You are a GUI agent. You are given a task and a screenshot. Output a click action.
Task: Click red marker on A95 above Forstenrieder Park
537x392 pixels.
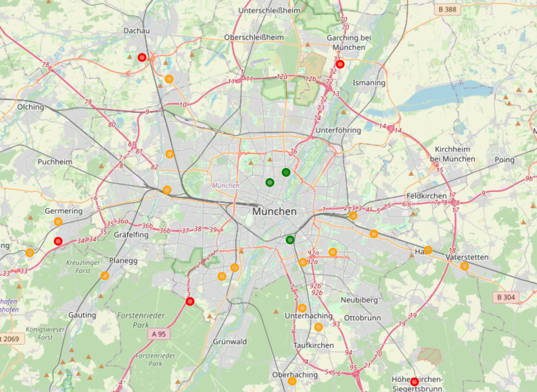tap(190, 301)
